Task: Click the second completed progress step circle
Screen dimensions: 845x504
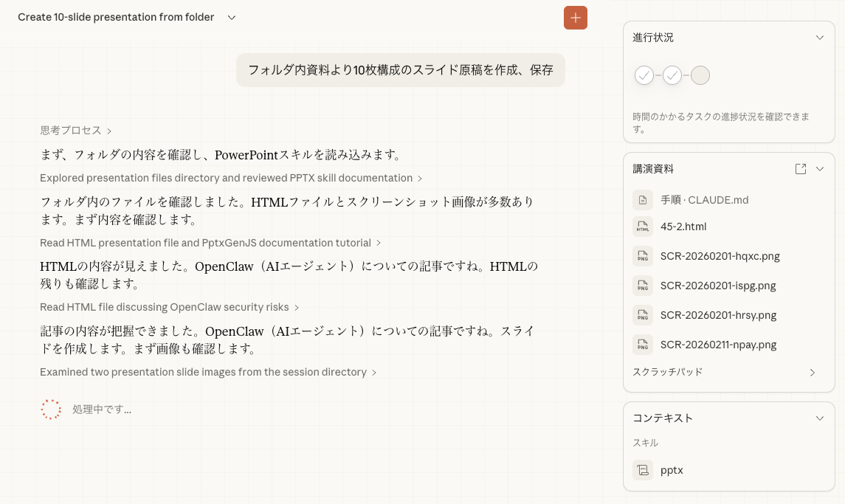Action: click(672, 75)
